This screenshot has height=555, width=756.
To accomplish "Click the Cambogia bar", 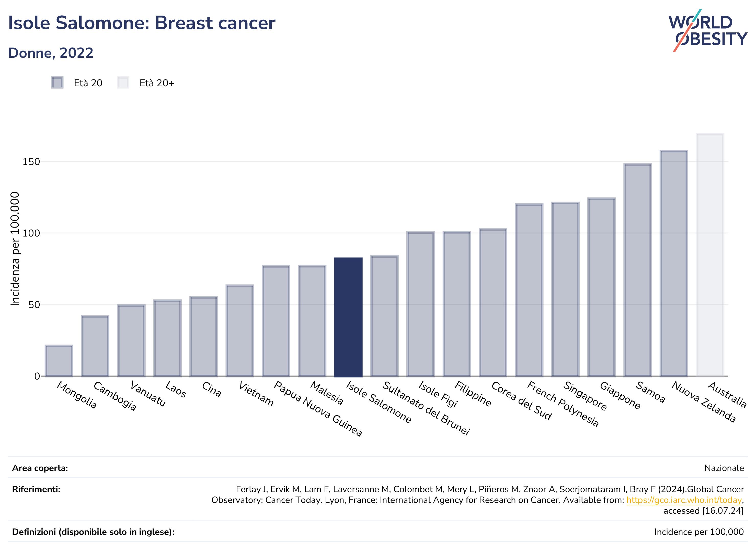I will point(95,346).
